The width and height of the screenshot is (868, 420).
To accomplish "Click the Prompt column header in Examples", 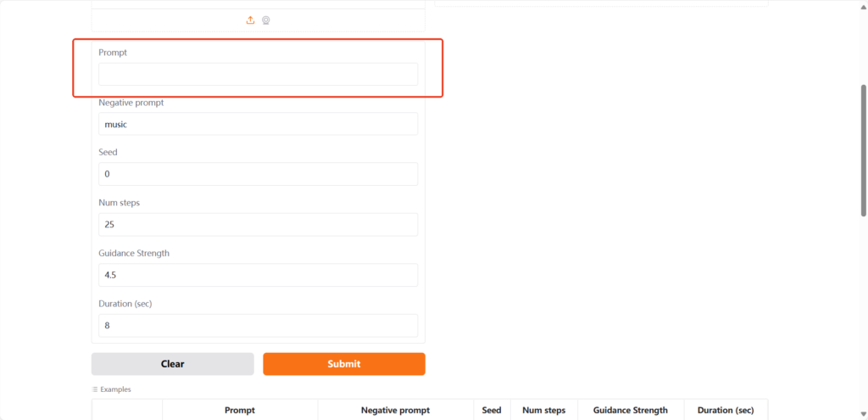I will coord(240,410).
